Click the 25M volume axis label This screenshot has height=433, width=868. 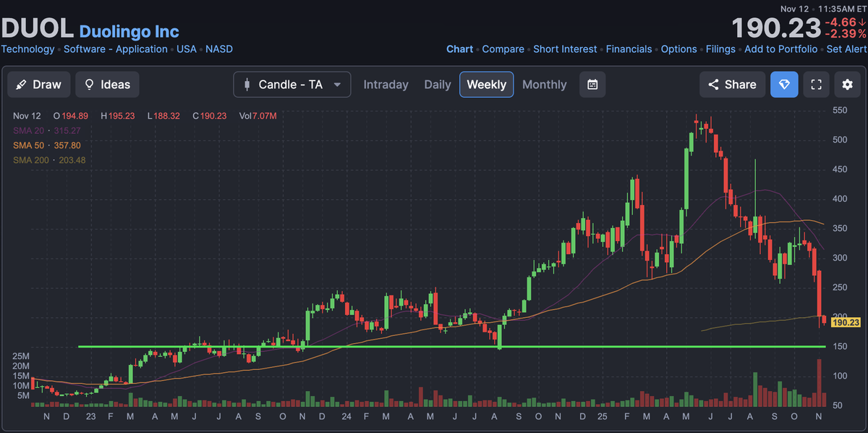coord(22,356)
